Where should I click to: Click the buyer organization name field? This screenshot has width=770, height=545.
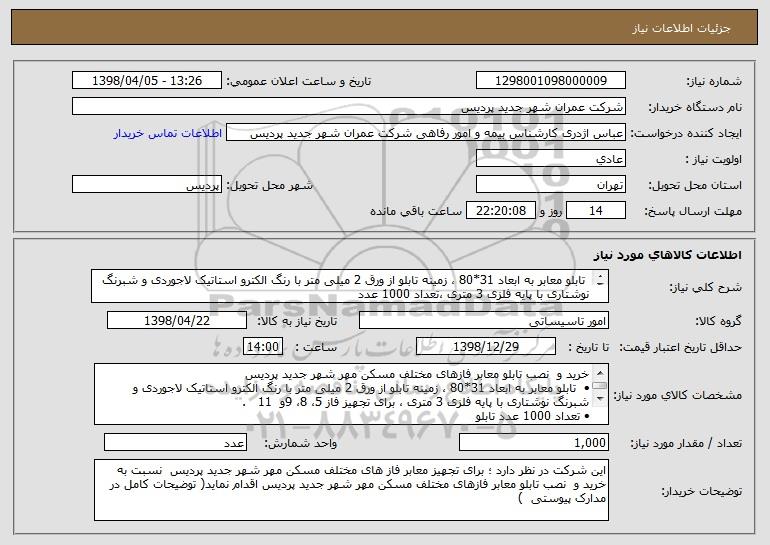click(x=349, y=107)
